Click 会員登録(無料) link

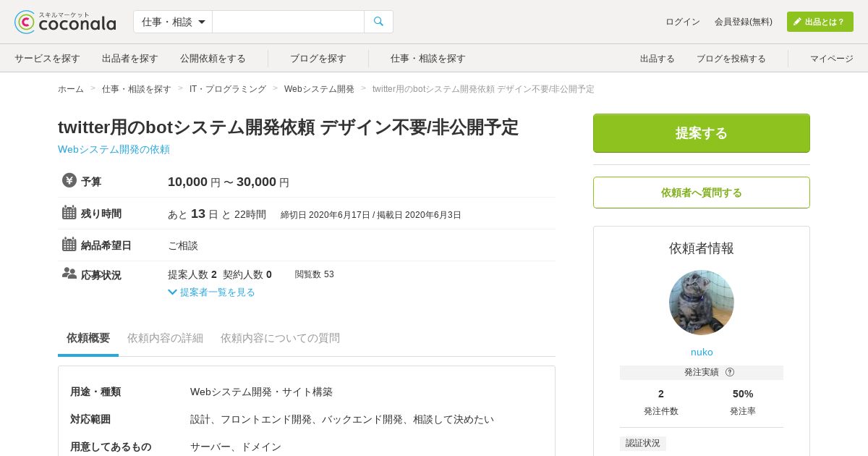[x=744, y=22]
